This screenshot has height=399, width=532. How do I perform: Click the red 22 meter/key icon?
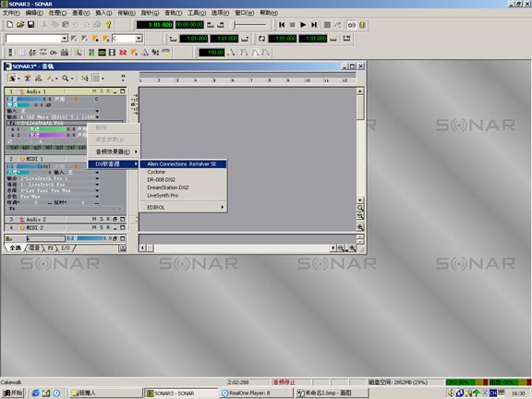click(123, 53)
